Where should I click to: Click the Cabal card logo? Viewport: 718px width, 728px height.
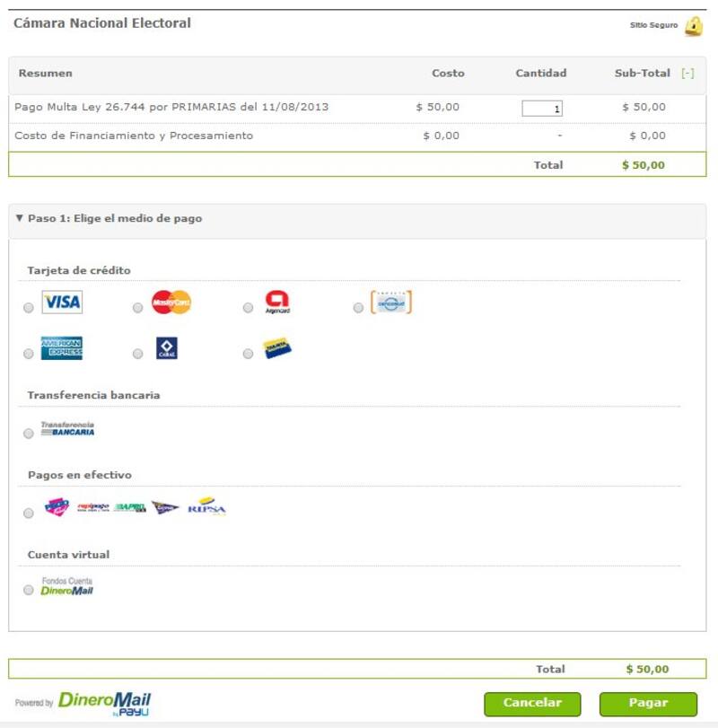click(167, 348)
